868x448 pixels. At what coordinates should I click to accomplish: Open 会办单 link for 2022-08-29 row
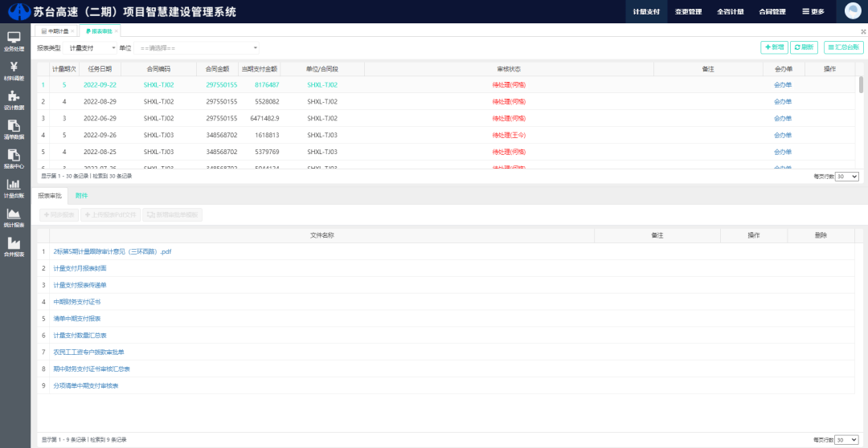783,102
